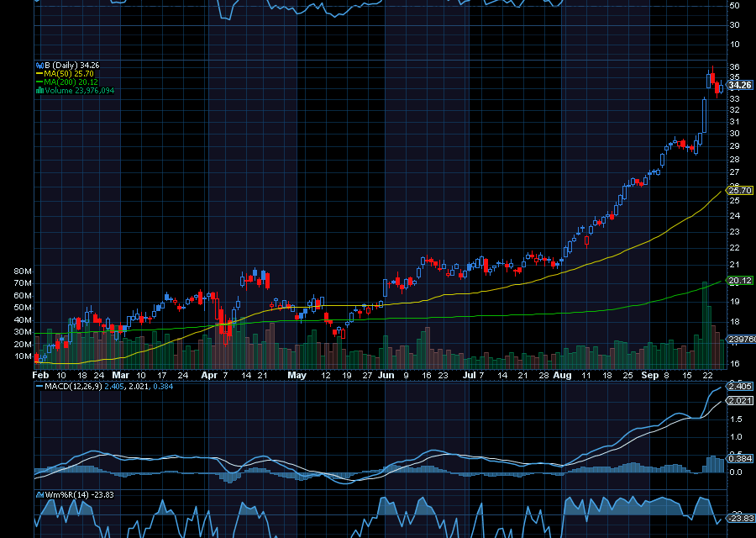This screenshot has width=756, height=538.
Task: Click the 10M volume axis label
Action: coord(23,356)
